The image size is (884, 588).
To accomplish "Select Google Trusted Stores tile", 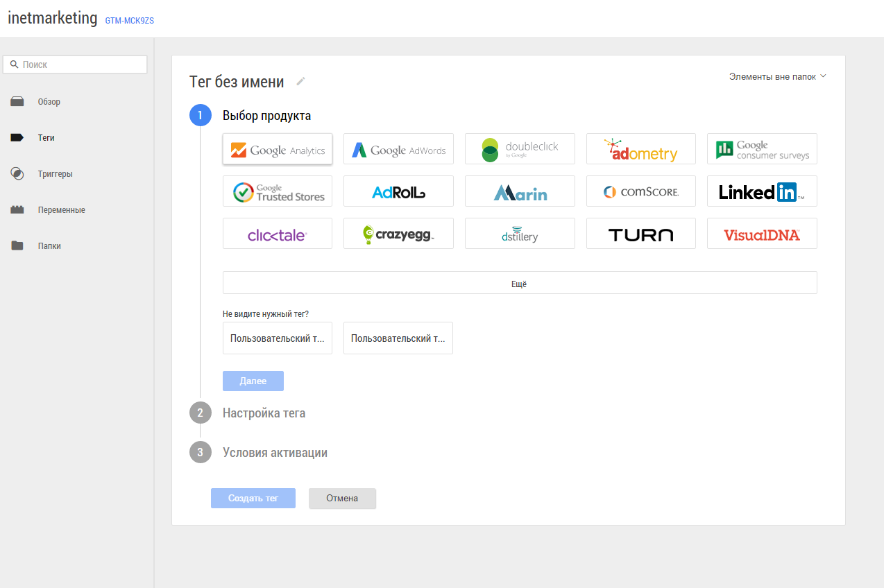I will point(278,191).
